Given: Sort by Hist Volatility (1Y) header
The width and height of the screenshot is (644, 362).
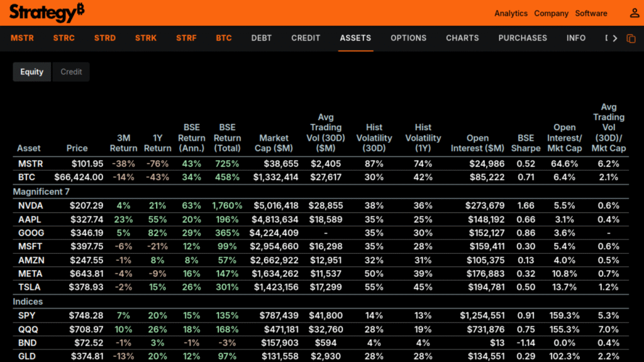Looking at the screenshot, I should tap(423, 138).
